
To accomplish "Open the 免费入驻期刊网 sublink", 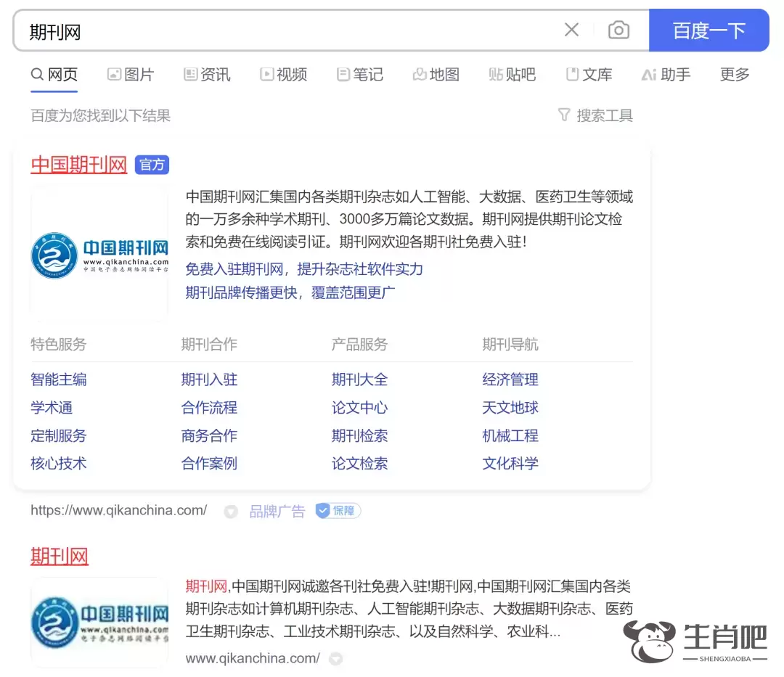I will click(234, 269).
